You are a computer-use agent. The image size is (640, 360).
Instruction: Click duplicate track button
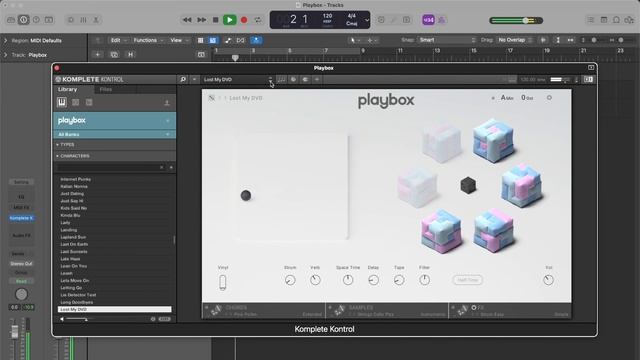pos(114,54)
